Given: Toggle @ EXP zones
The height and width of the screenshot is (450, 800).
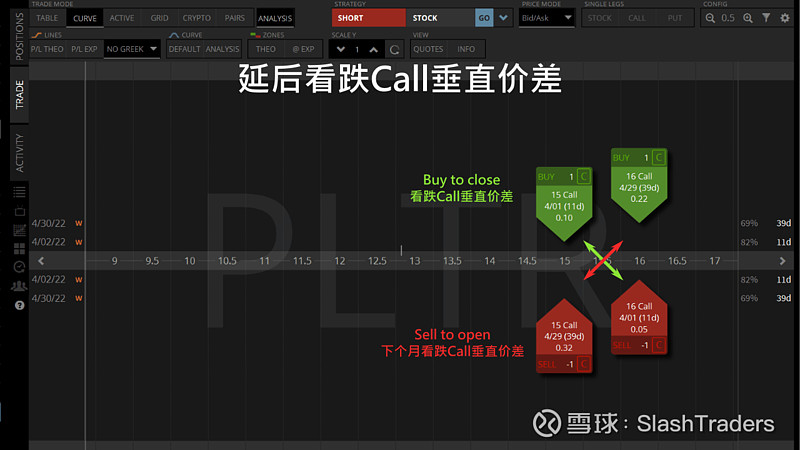Looking at the screenshot, I should point(303,49).
